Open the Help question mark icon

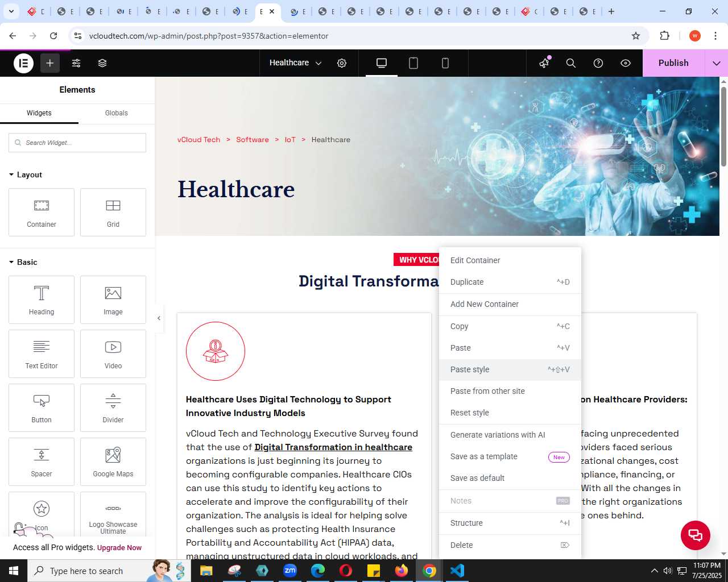point(598,63)
